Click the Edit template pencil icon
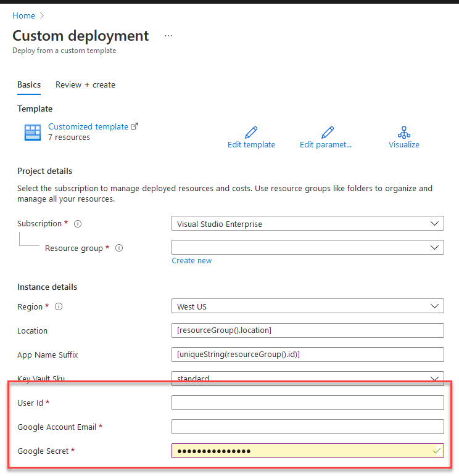 pyautogui.click(x=251, y=133)
